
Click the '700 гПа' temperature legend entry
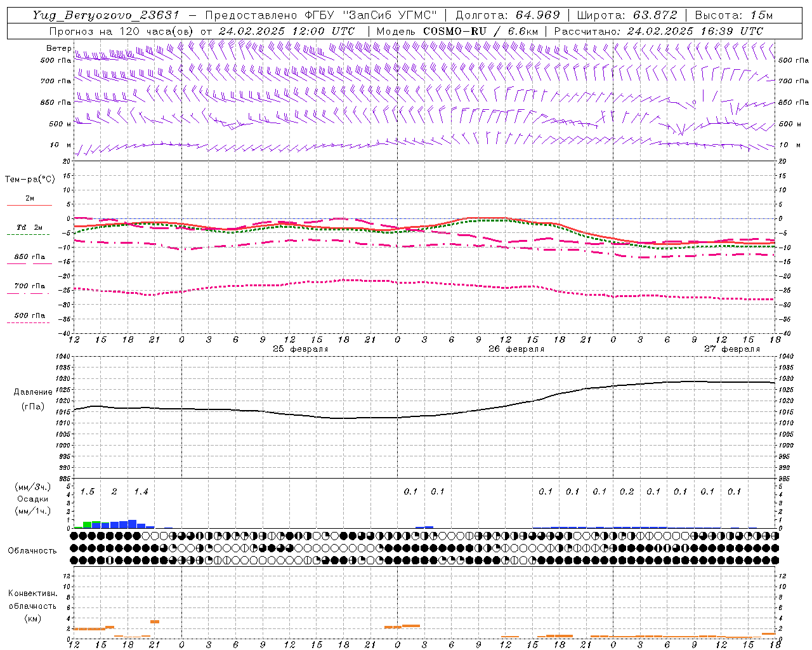coord(30,286)
